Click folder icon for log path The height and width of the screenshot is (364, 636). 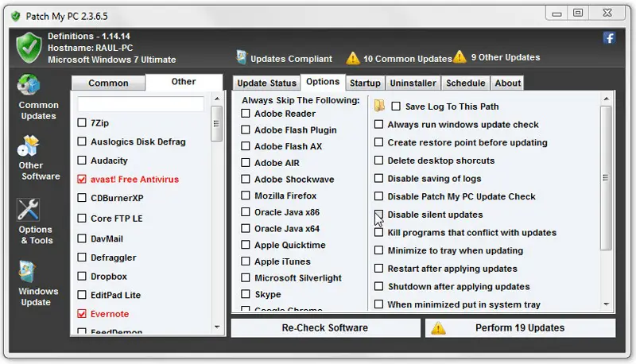click(379, 106)
